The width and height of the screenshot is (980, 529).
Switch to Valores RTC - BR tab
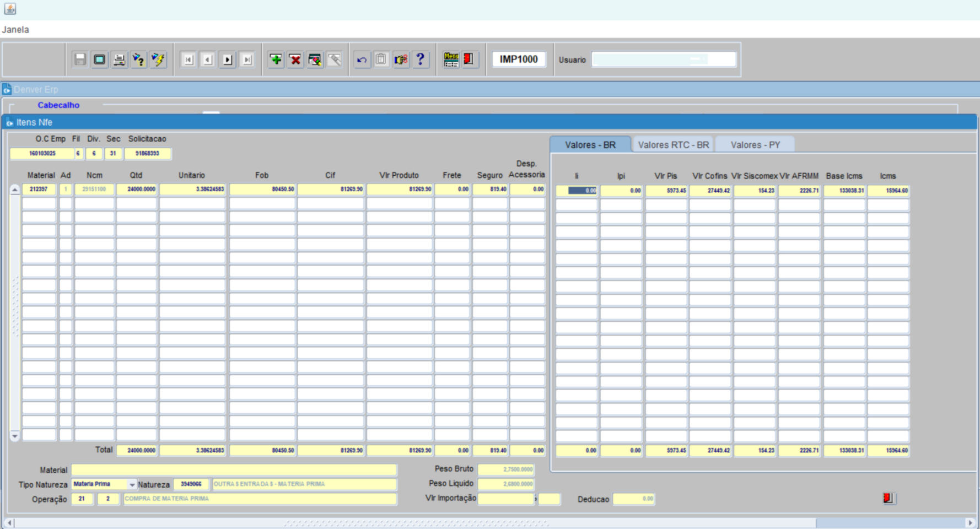(673, 145)
